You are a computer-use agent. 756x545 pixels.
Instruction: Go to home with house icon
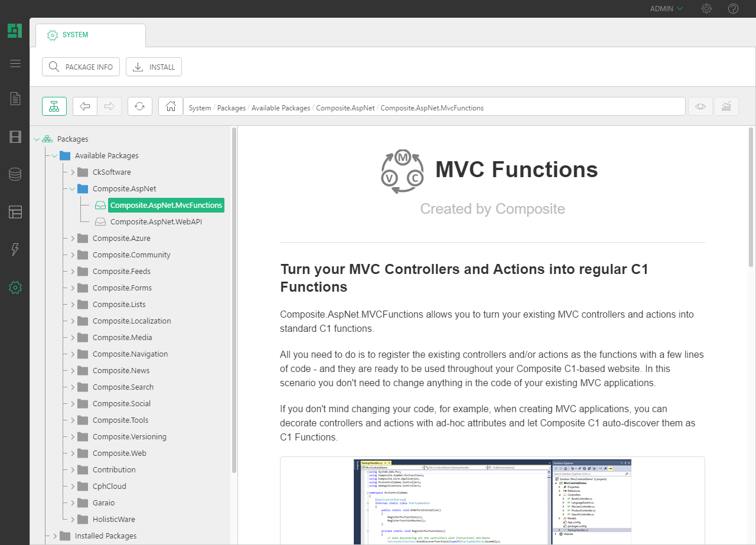click(171, 106)
